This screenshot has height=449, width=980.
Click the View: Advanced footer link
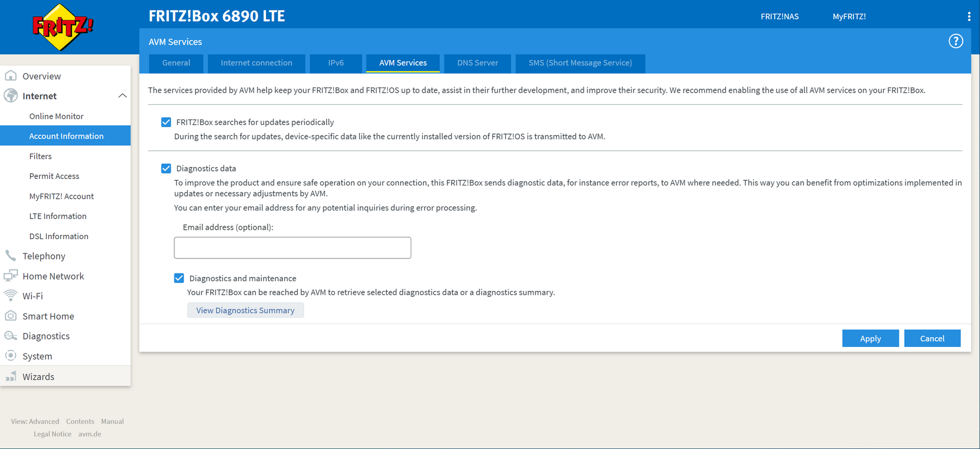click(x=35, y=422)
